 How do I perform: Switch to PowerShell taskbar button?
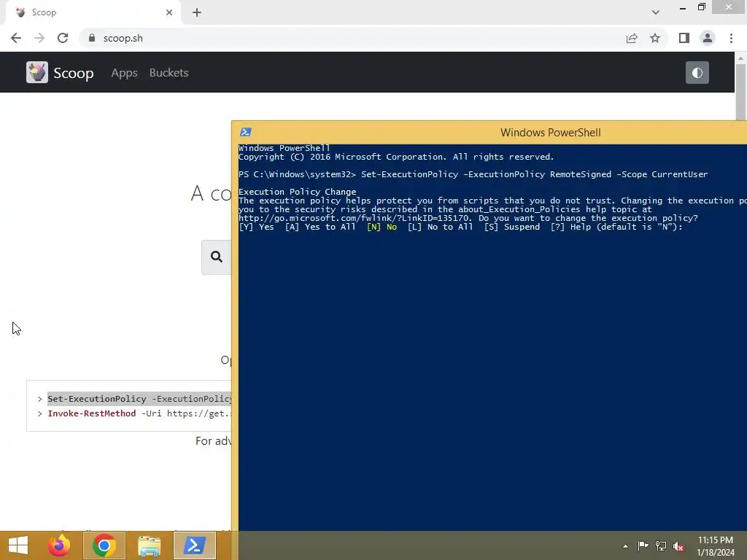pos(194,545)
